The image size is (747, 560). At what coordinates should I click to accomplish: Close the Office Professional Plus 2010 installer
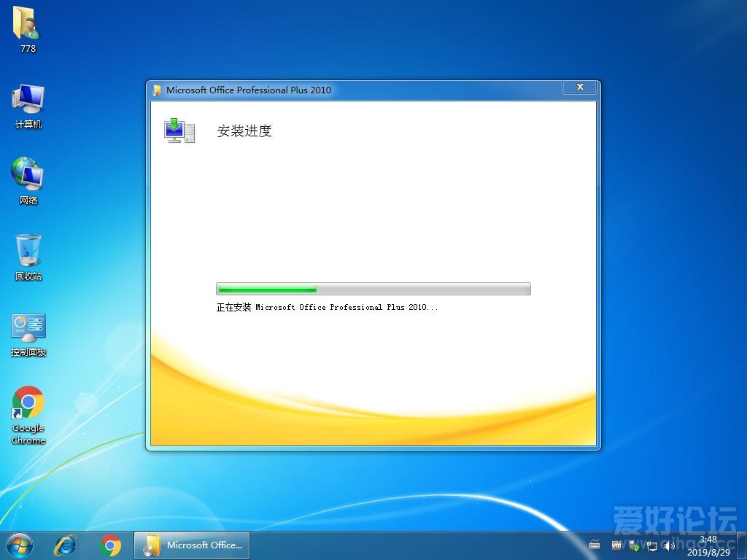(580, 87)
